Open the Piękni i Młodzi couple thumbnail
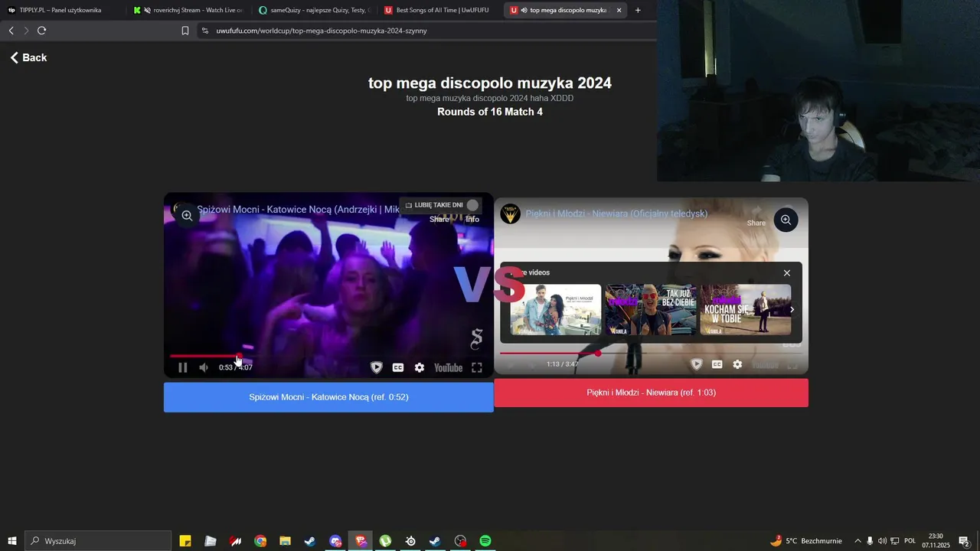Viewport: 980px width, 551px height. (x=556, y=310)
